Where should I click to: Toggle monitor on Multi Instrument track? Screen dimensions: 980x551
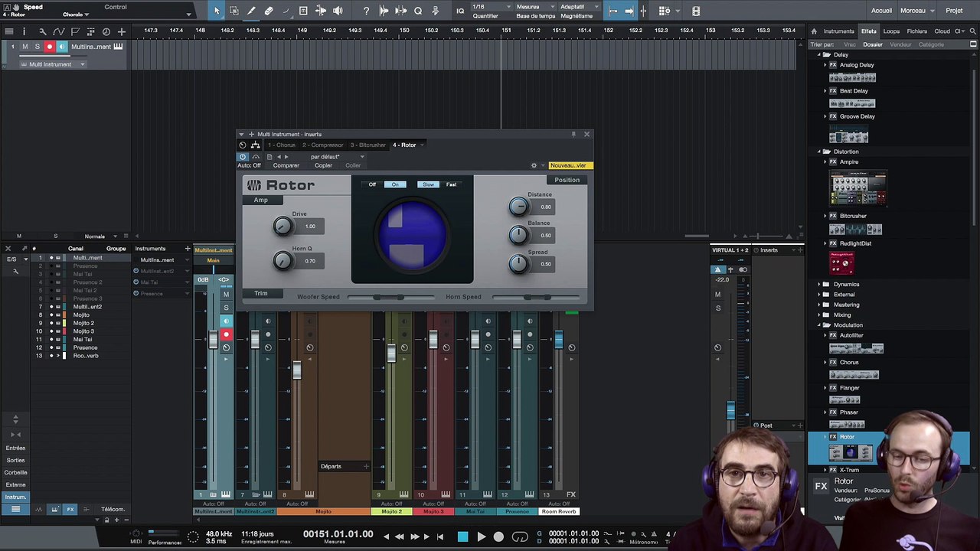click(61, 47)
